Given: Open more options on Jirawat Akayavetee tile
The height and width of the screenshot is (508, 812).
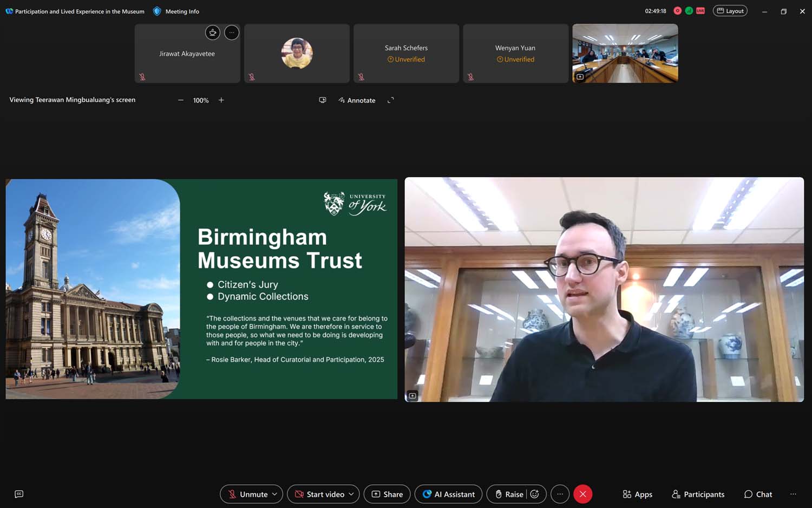Looking at the screenshot, I should (232, 32).
